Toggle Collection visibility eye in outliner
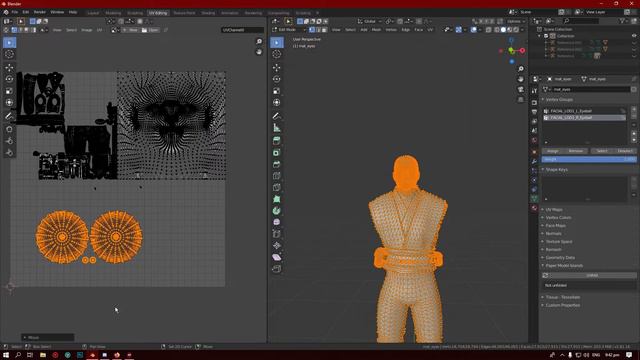 634,36
